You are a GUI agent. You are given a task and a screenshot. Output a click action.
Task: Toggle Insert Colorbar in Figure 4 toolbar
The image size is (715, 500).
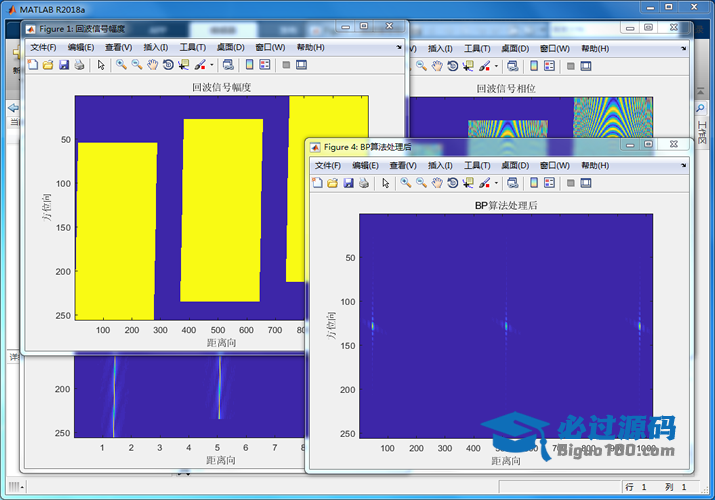pyautogui.click(x=534, y=183)
